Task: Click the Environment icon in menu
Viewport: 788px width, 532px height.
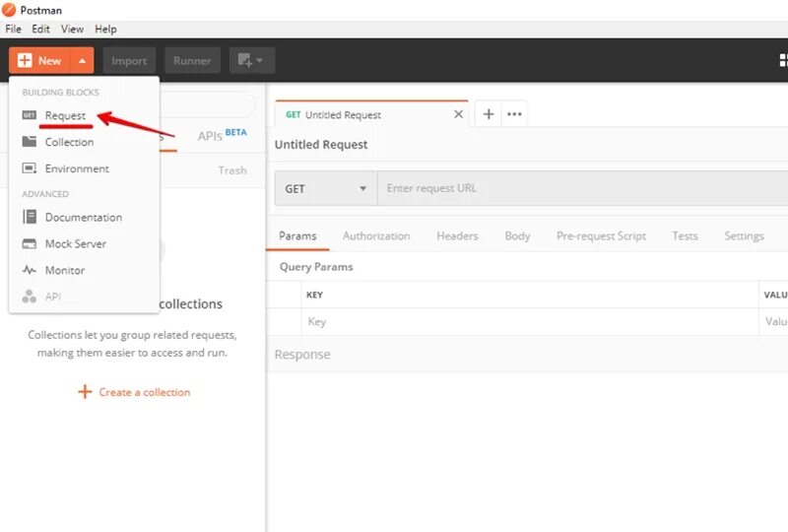Action: (x=30, y=168)
